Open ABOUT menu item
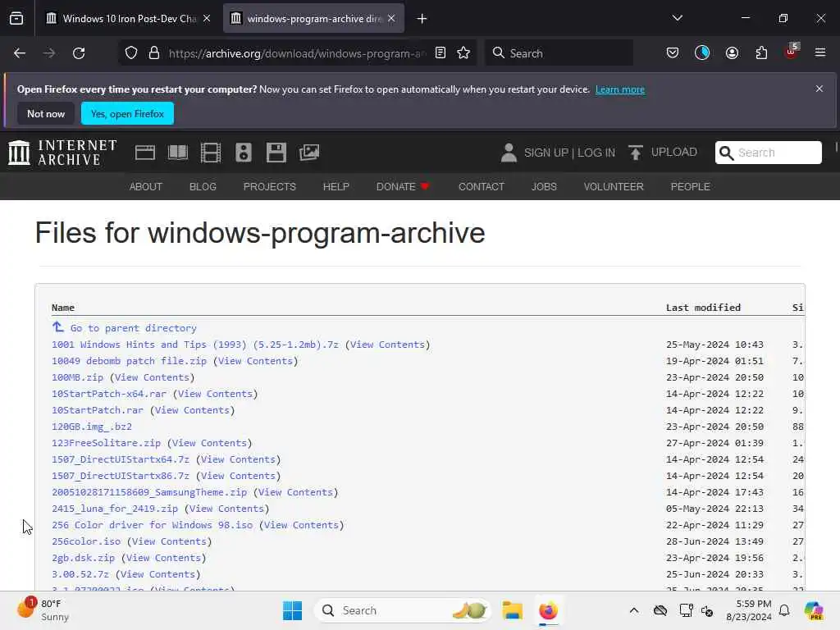Image resolution: width=840 pixels, height=630 pixels. tap(146, 186)
